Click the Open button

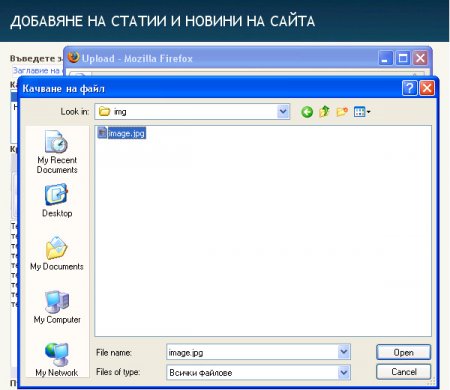tap(403, 352)
